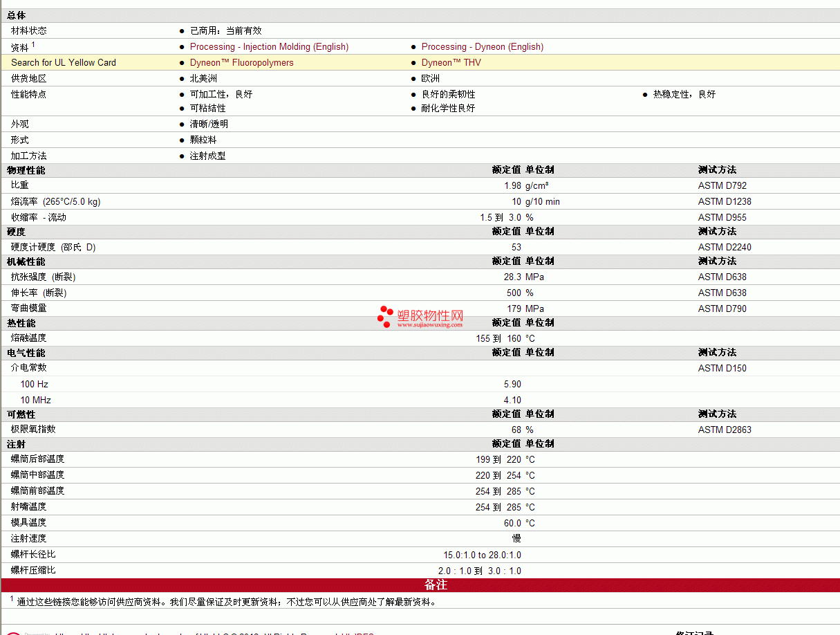Click ASTM D790 test method

(x=722, y=309)
